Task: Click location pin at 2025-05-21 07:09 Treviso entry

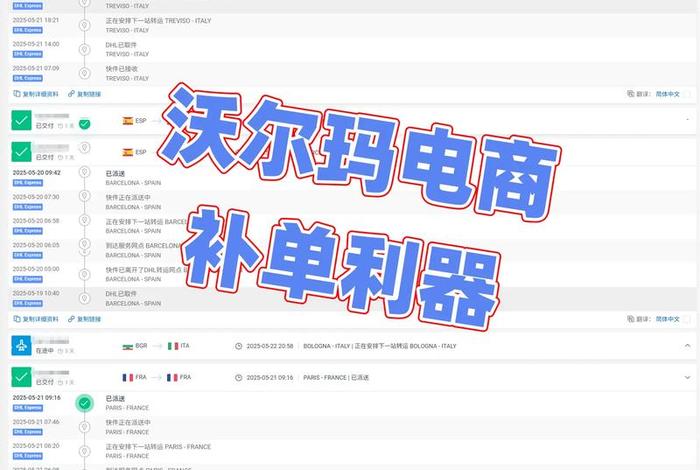Action: click(84, 74)
